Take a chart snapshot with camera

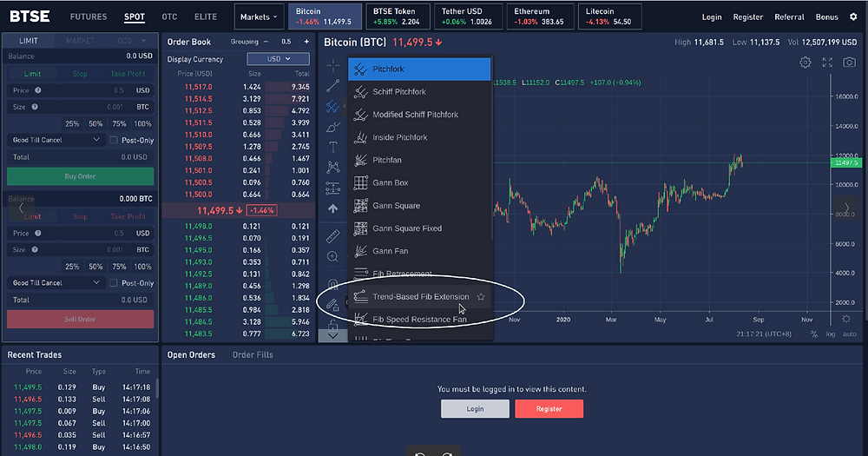coord(849,63)
